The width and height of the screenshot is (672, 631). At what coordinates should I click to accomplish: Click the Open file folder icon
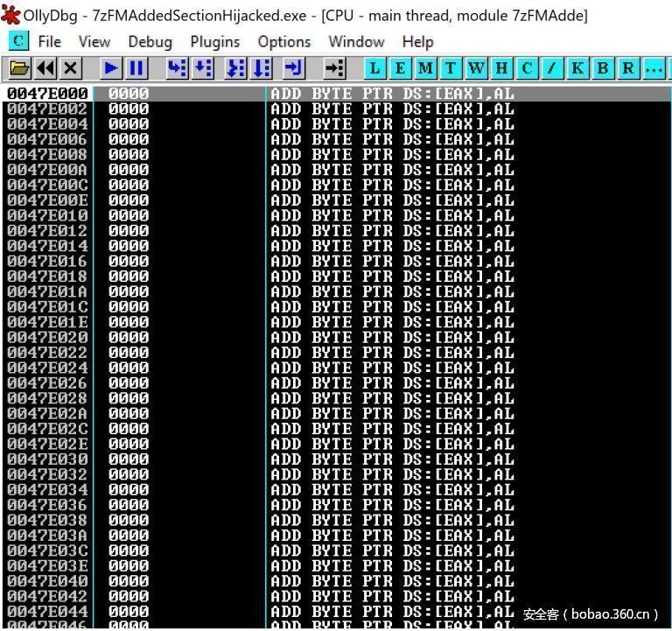click(19, 68)
